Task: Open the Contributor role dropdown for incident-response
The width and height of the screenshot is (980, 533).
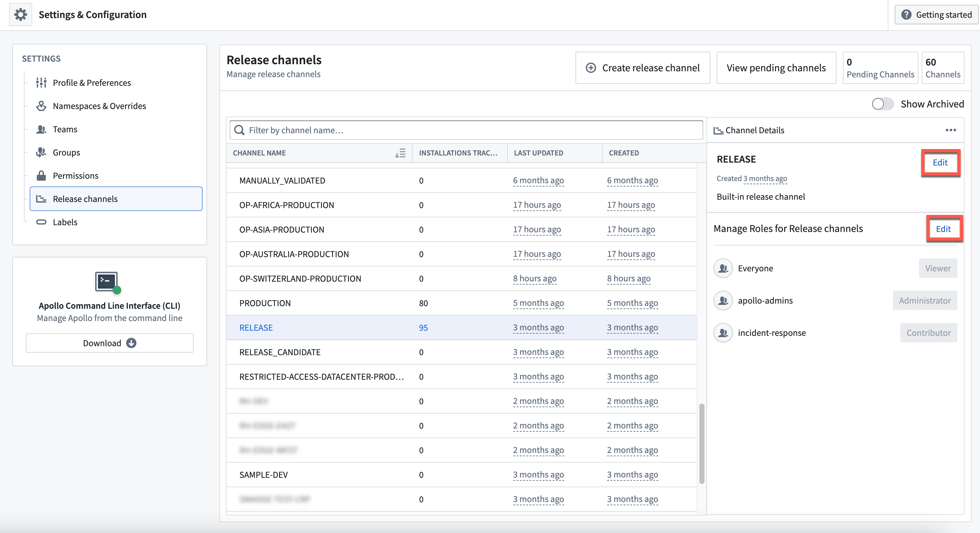Action: (928, 333)
